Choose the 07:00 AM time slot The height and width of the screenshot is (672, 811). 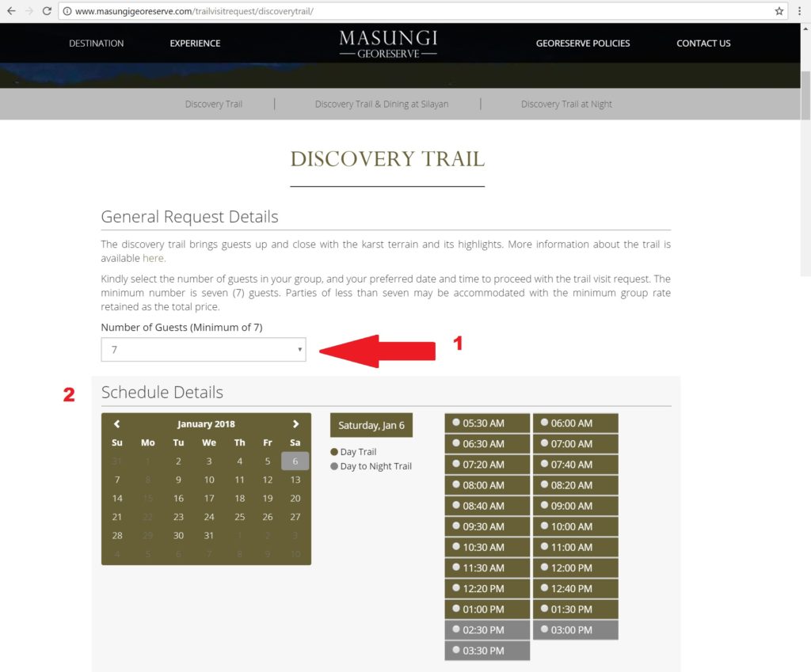click(x=576, y=443)
